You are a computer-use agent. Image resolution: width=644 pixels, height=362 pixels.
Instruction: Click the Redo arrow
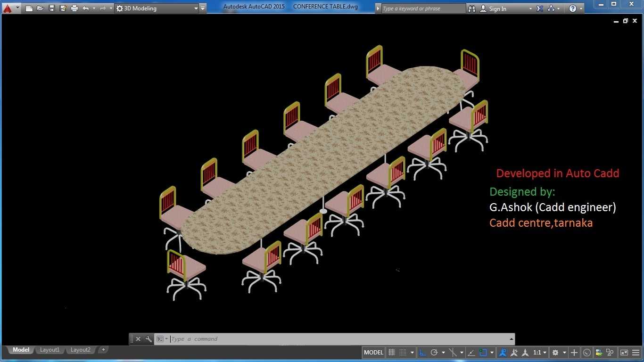(x=102, y=8)
